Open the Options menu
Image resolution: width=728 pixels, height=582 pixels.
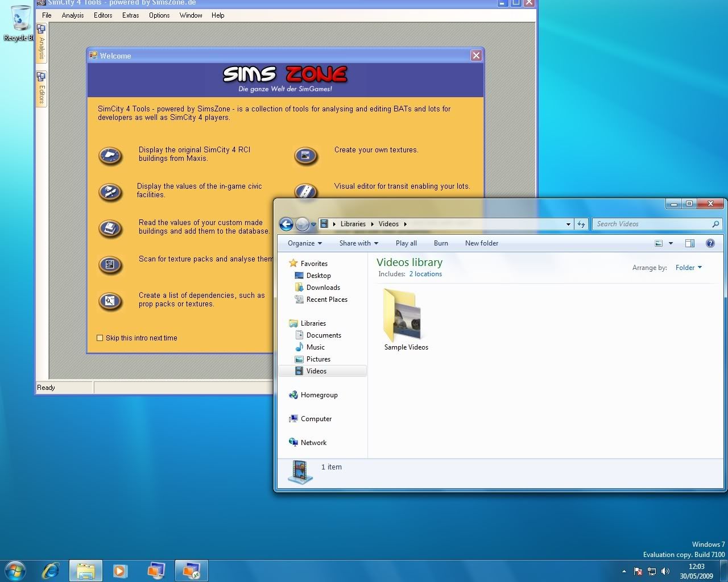pos(159,15)
